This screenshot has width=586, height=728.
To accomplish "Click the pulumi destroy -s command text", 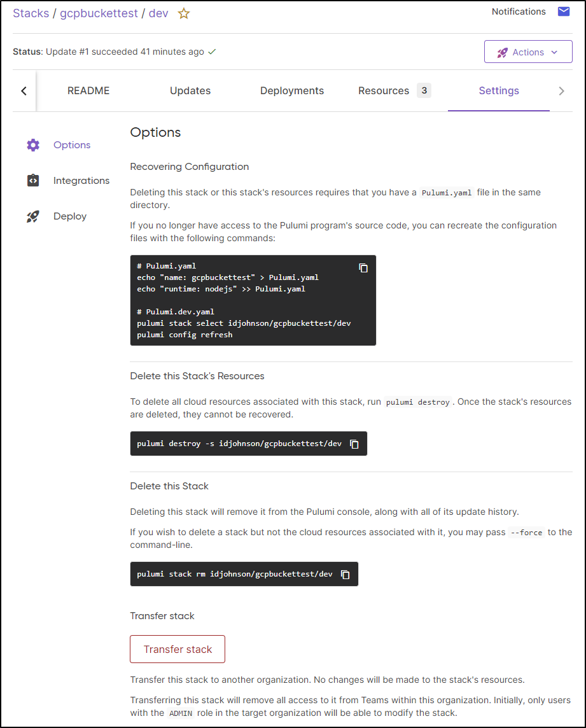I will pyautogui.click(x=239, y=444).
